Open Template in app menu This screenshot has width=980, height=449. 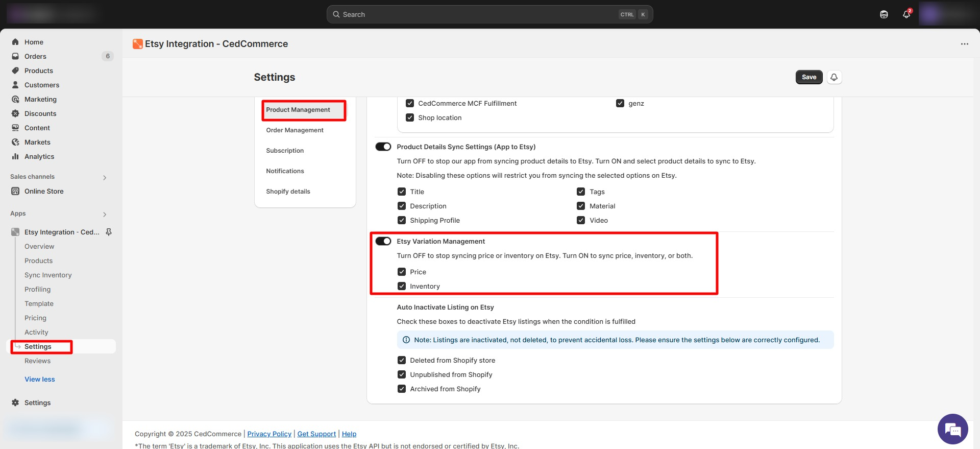point(39,303)
